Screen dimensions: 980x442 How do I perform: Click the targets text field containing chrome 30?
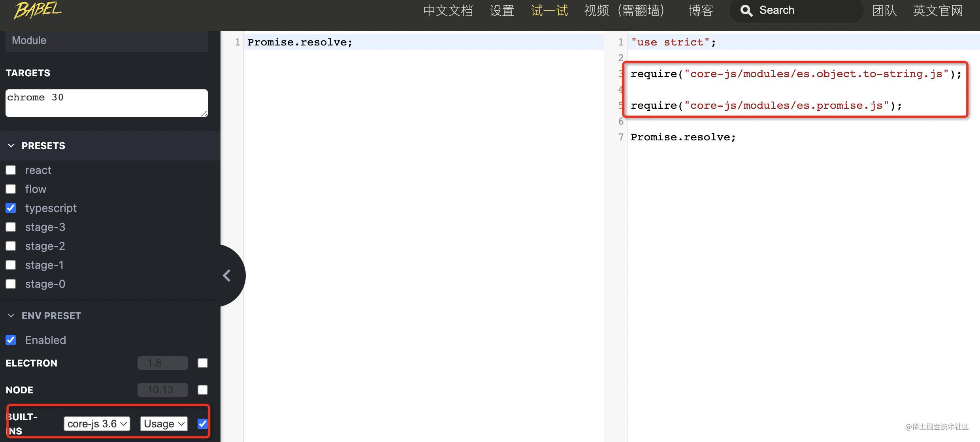[106, 103]
